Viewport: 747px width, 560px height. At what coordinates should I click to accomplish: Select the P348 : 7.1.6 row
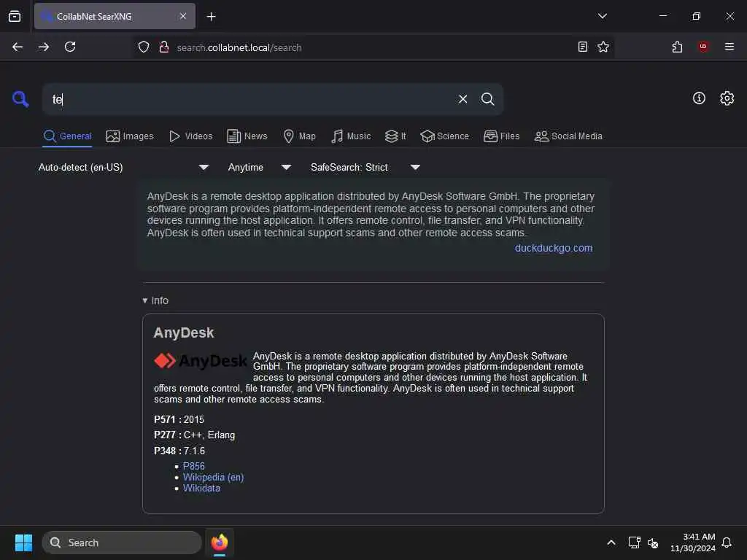(179, 451)
